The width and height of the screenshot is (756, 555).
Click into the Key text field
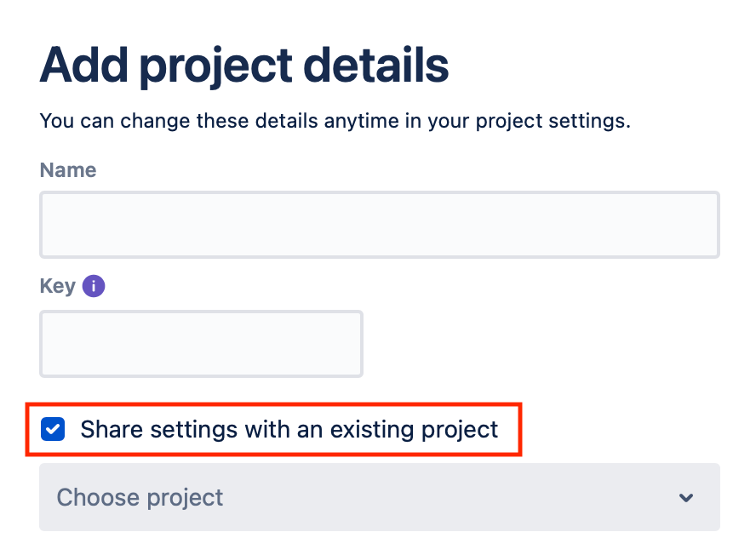pos(201,344)
